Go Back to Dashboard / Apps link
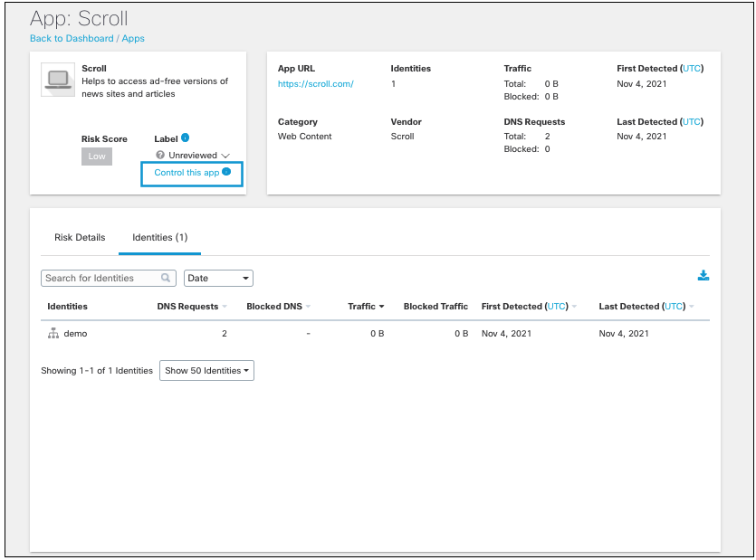This screenshot has width=756, height=560. [87, 39]
